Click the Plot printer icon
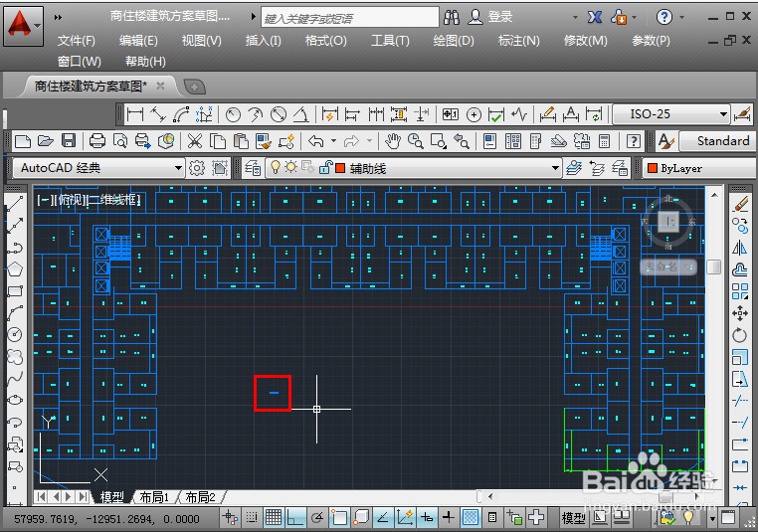 pyautogui.click(x=97, y=141)
